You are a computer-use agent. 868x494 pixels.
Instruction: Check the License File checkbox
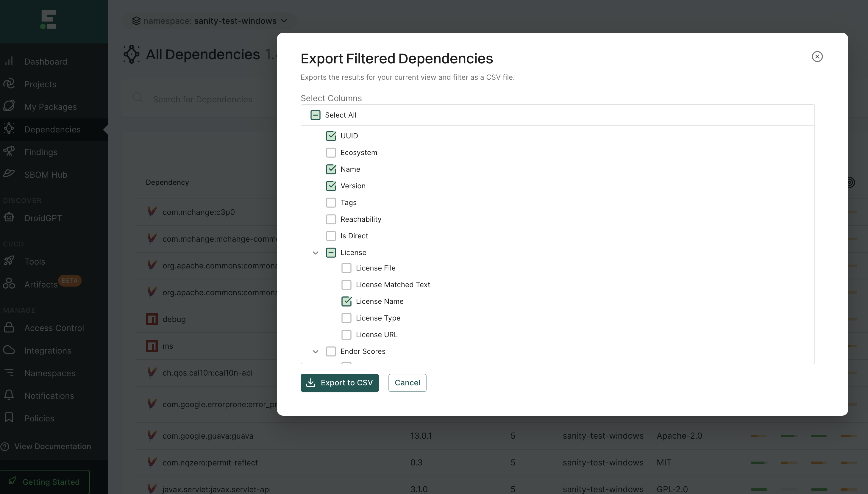point(346,268)
